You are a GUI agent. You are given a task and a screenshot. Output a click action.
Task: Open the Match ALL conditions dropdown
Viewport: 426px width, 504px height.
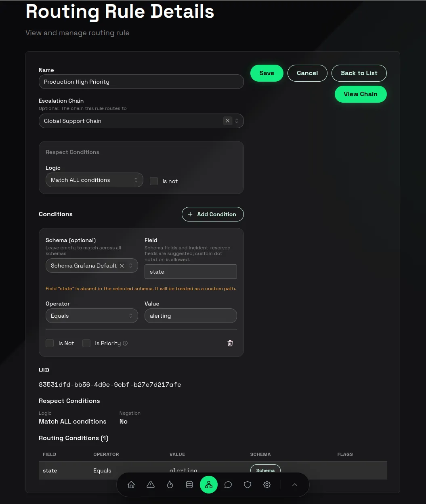(x=94, y=180)
